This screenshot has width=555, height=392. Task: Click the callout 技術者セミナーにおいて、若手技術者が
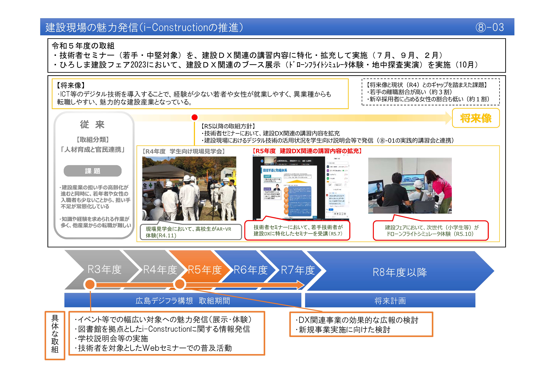(x=297, y=230)
